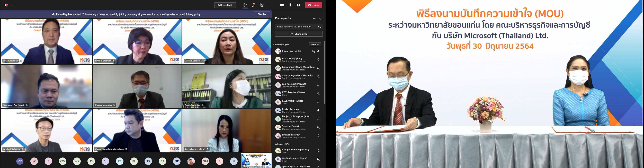This screenshot has height=168, width=644.
Task: Open more options on Satakorn Sarawit video tile
Action: pyautogui.click(x=205, y=61)
